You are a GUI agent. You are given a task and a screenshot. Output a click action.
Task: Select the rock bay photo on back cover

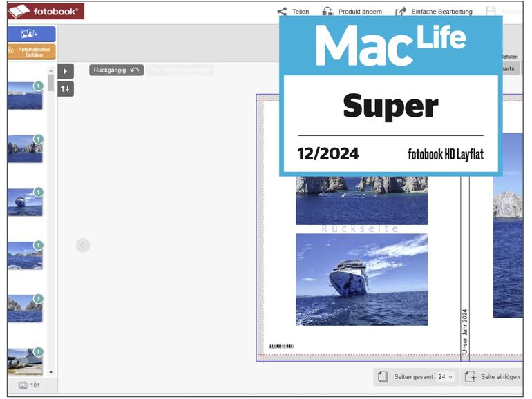point(361,200)
